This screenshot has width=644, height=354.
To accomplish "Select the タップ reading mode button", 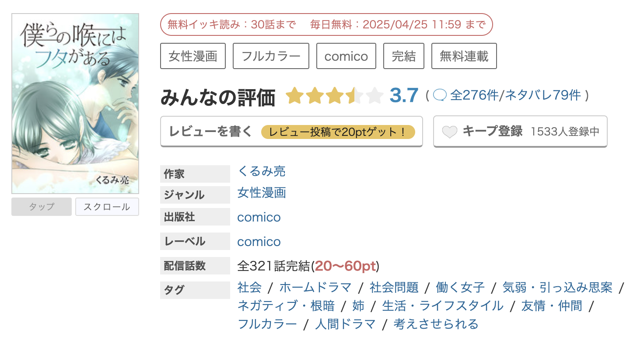I will [41, 207].
